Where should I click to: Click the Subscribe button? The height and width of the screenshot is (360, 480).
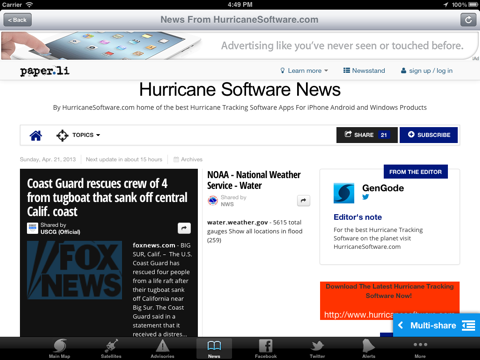pos(429,135)
